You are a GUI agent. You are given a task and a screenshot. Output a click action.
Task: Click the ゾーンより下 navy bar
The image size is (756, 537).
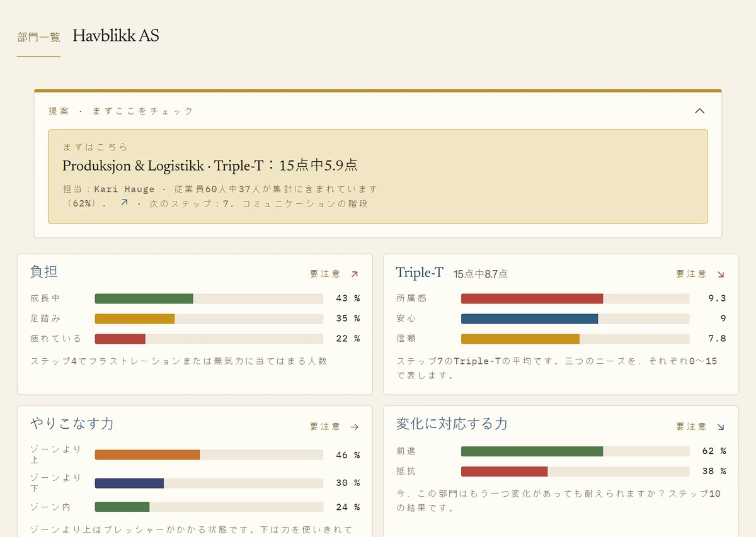pyautogui.click(x=130, y=483)
